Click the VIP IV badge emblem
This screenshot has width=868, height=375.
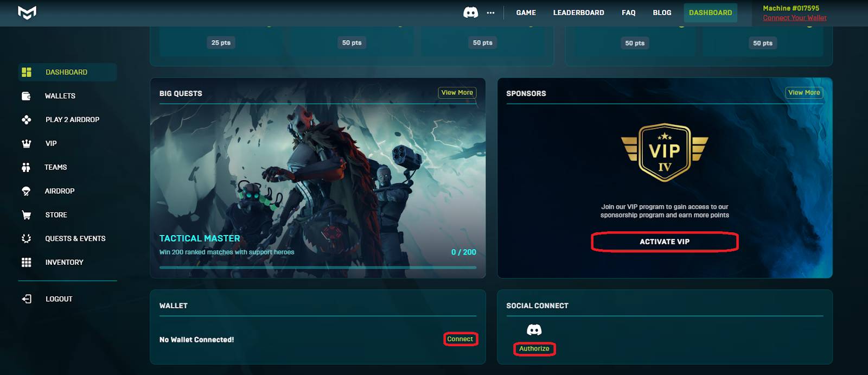pos(665,152)
